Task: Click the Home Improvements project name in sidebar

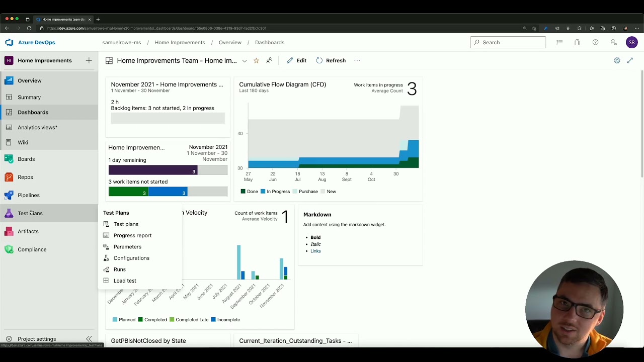Action: pos(45,60)
